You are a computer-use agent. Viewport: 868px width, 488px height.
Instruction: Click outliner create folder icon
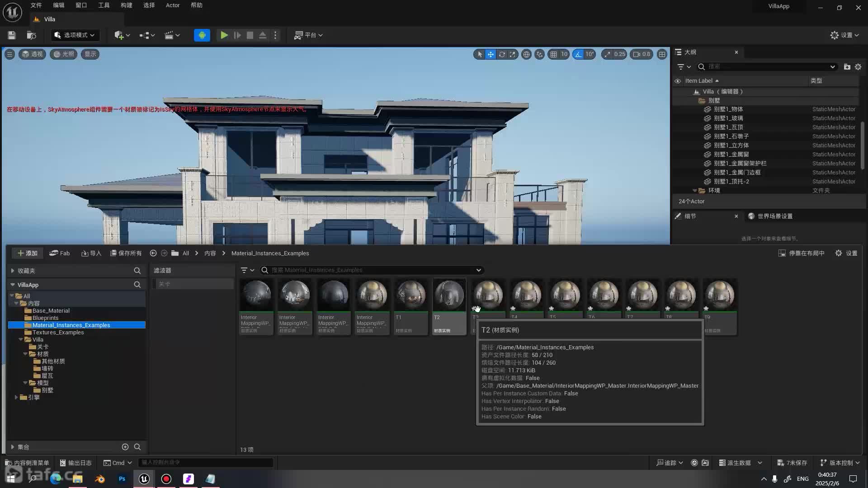pos(847,67)
